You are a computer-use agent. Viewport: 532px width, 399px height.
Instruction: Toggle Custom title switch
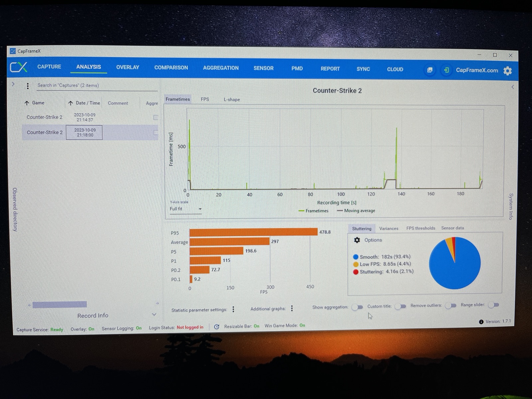(x=401, y=306)
